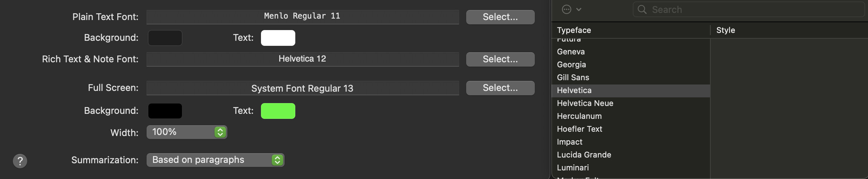Open the plain text Background color well
Viewport: 868px width, 179px height.
pos(165,38)
